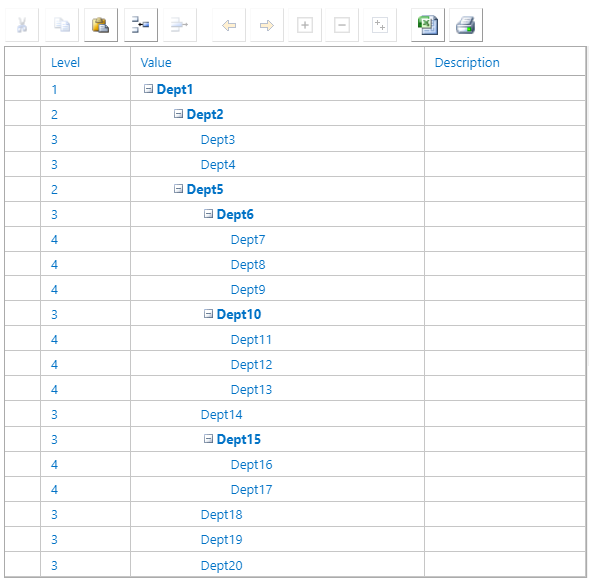Click the Export to Excel icon

pos(428,25)
